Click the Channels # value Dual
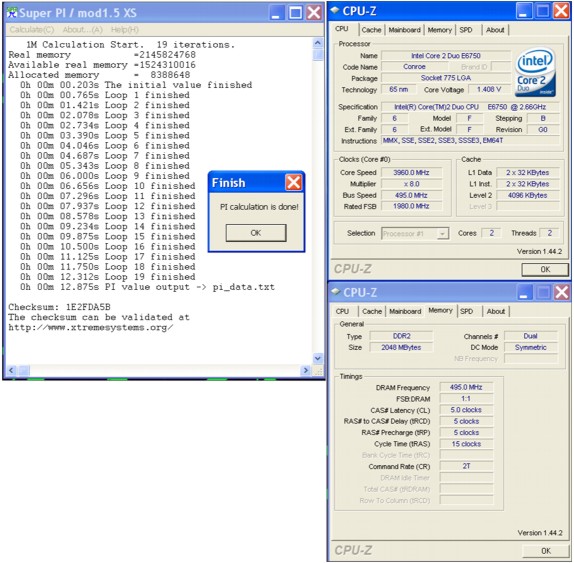Screen dimensions: 574x563 pyautogui.click(x=530, y=336)
